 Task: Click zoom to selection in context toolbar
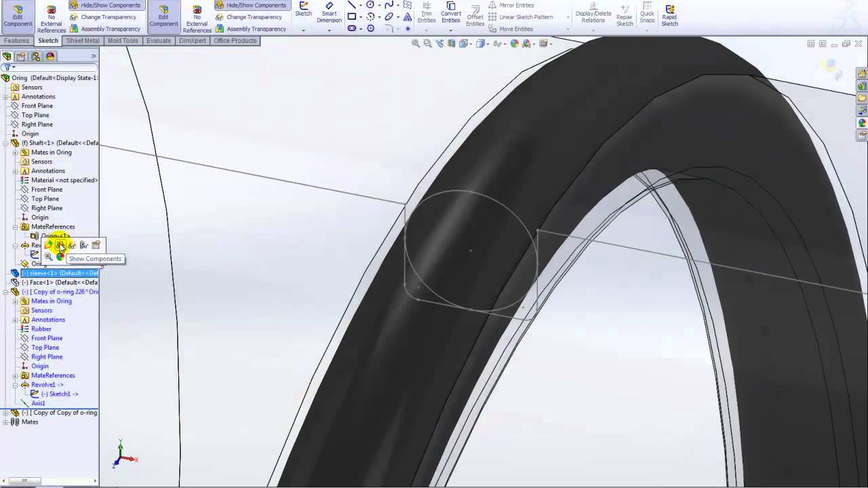click(49, 257)
